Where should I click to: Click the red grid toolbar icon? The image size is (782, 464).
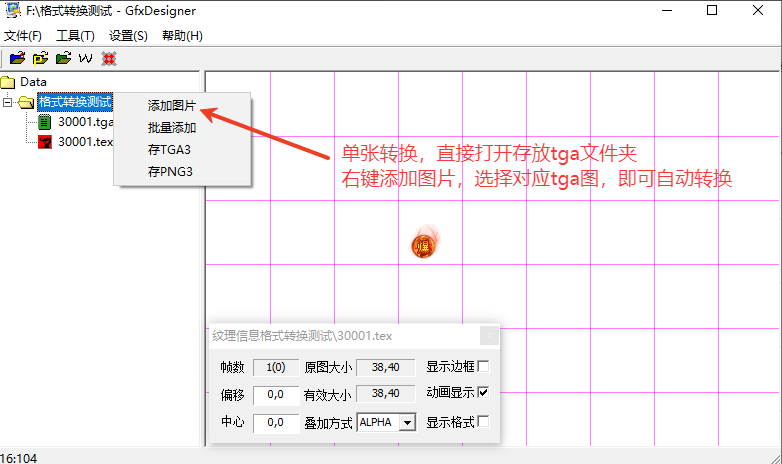pyautogui.click(x=108, y=58)
